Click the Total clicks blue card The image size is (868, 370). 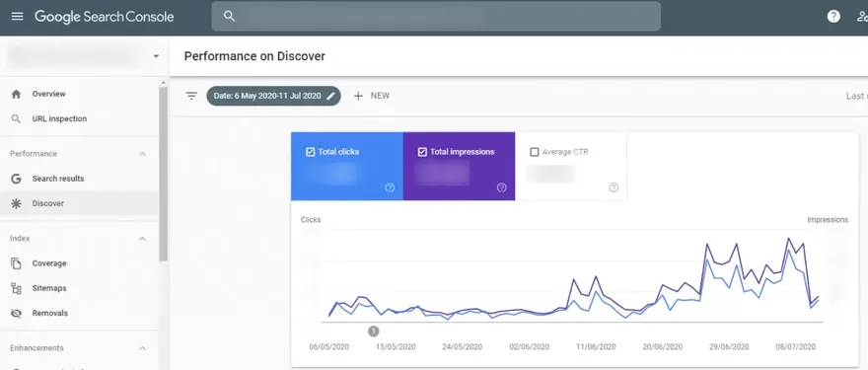(347, 166)
